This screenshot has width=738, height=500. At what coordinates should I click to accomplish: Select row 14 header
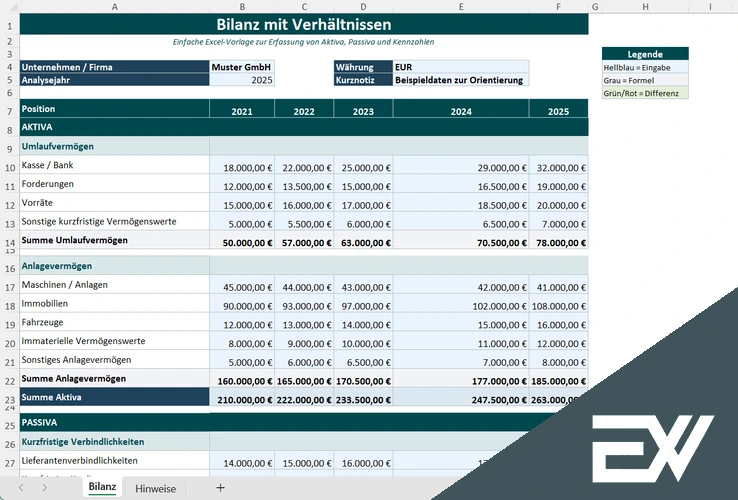click(x=9, y=241)
